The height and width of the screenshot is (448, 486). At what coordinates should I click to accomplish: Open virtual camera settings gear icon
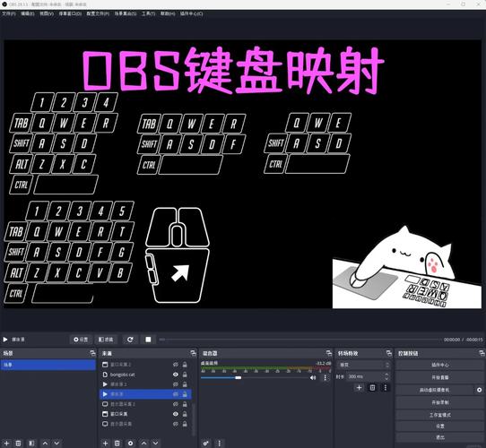click(x=479, y=390)
